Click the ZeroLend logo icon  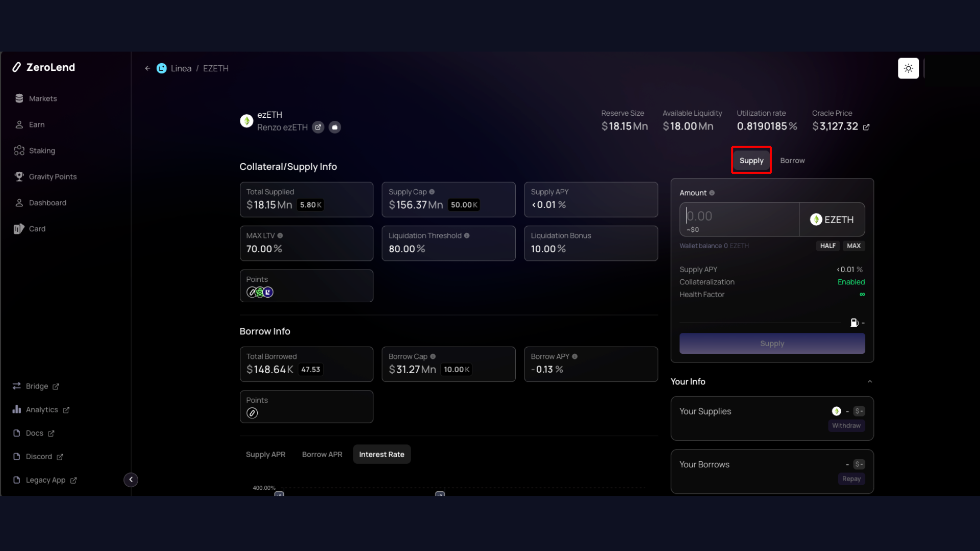point(17,67)
